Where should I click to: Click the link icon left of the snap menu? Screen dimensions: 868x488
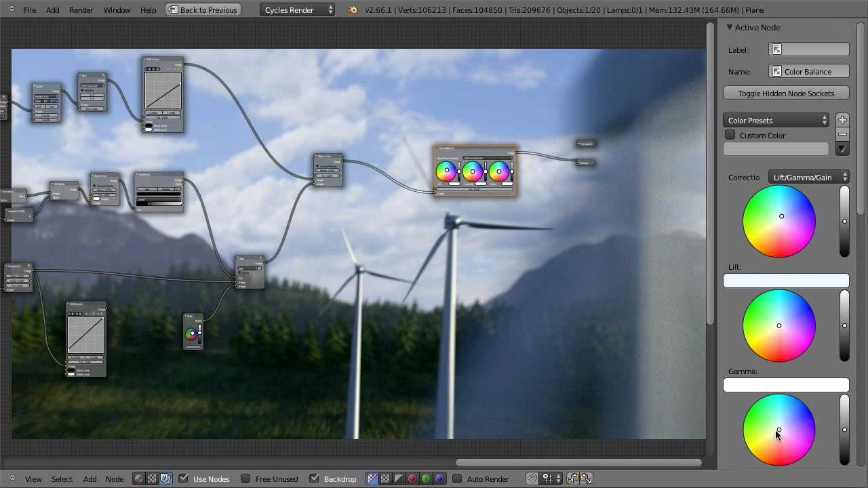tap(532, 479)
